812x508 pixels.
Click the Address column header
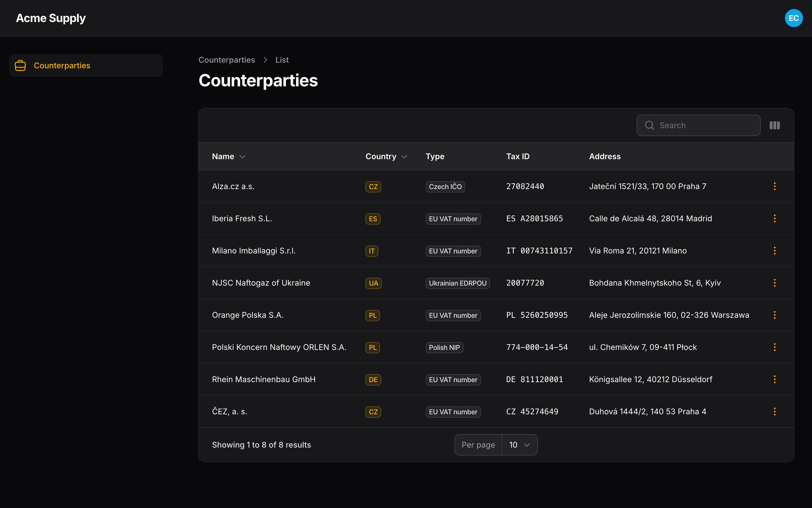[x=605, y=157]
